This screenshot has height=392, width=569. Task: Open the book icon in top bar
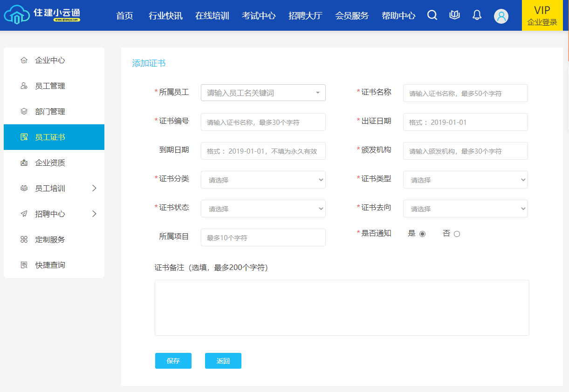pos(454,15)
